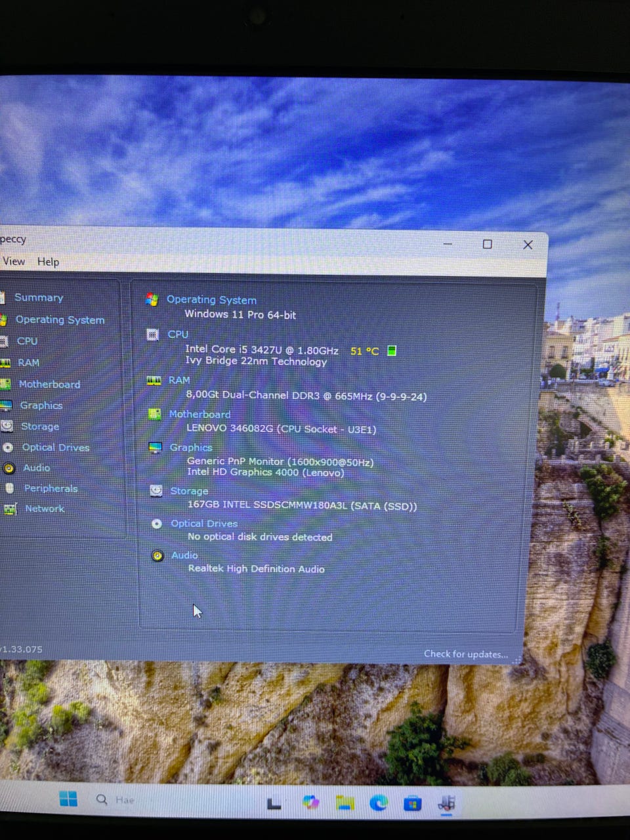Viewport: 630px width, 840px height.
Task: Click the Windows flag icon beside Operating System heading
Action: coord(152,299)
